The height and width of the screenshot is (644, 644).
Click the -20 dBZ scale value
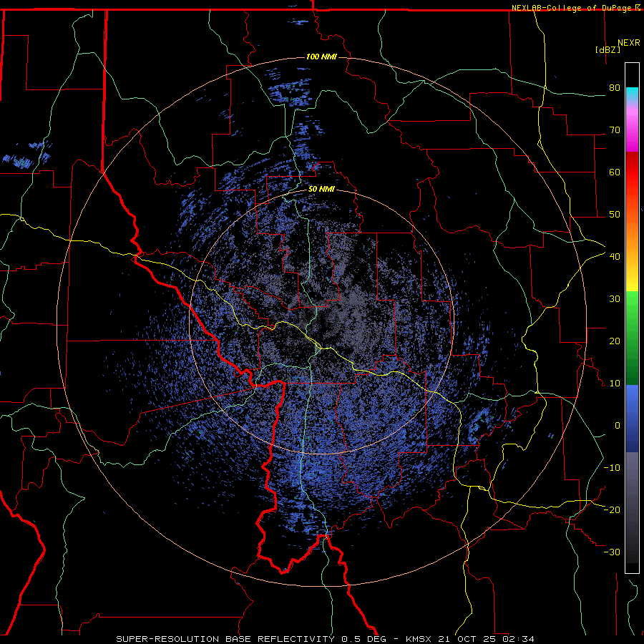[612, 509]
